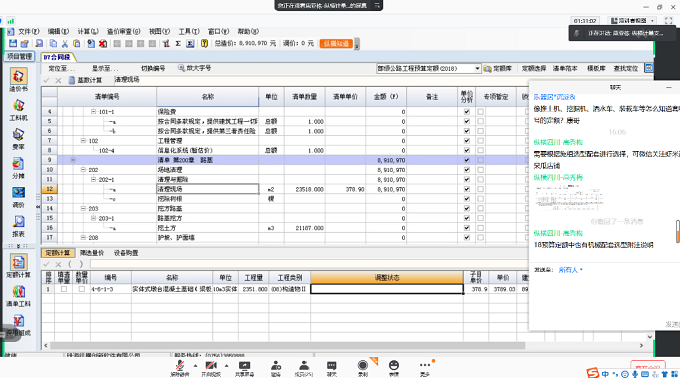Viewport: 680px width, 378px height.
Task: Open the 造价书 sidebar icon
Action: pos(18,76)
